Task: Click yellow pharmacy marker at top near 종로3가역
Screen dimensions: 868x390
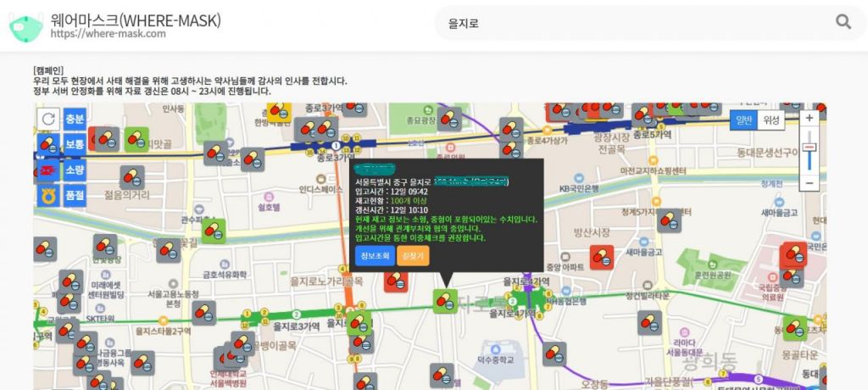Action: point(278,111)
